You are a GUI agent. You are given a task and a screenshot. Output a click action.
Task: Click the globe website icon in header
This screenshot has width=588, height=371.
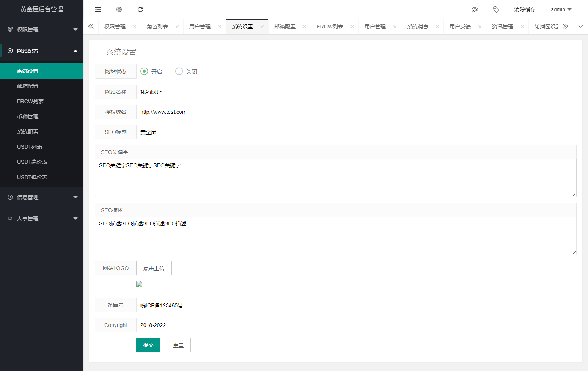pos(119,9)
